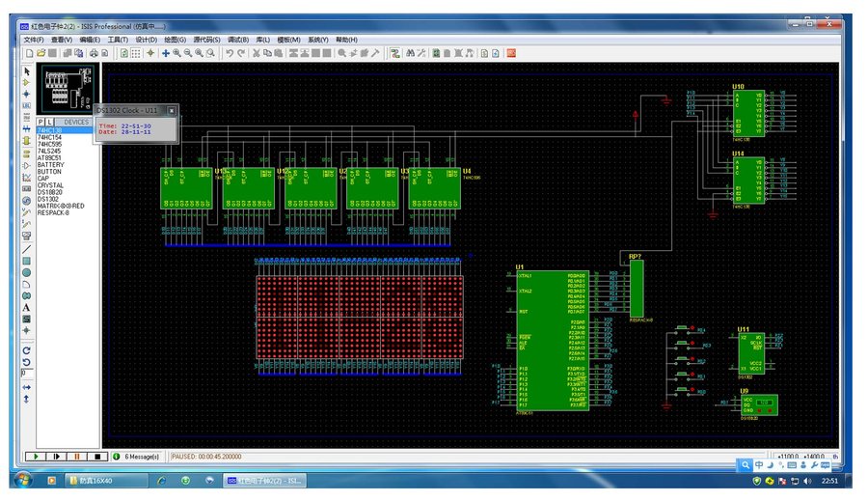
Task: Close the DS1302 Clock popup window
Action: click(171, 111)
